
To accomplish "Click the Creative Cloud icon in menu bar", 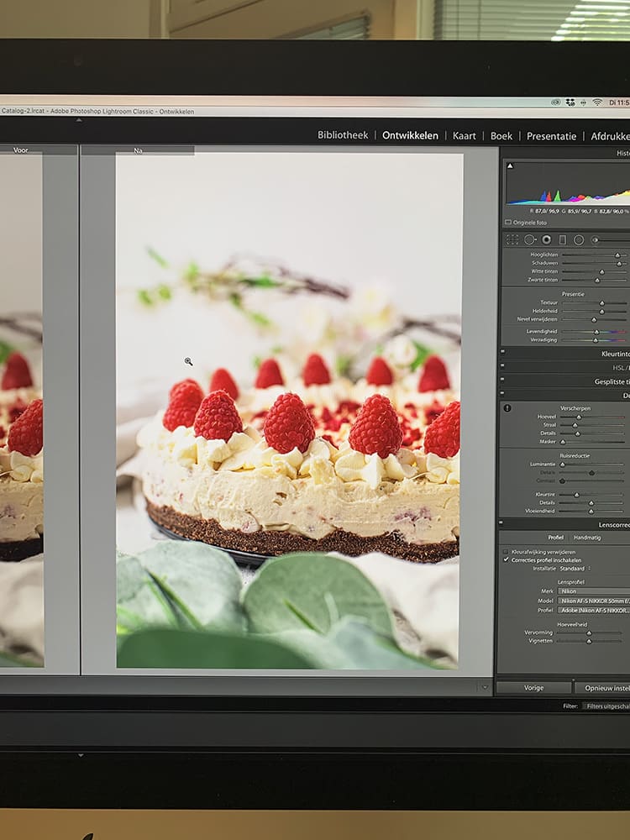I will (557, 102).
